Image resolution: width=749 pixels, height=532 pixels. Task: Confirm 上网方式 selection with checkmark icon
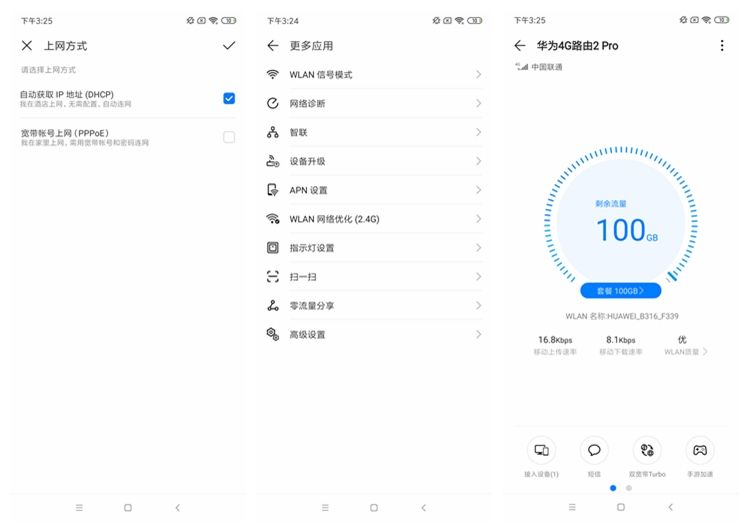coord(229,45)
